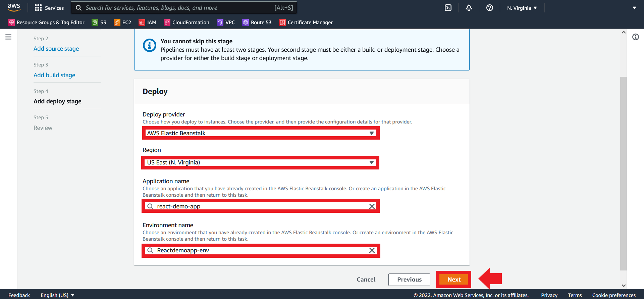The width and height of the screenshot is (644, 299).
Task: Open the info panel icon on right edge
Action: pyautogui.click(x=636, y=37)
